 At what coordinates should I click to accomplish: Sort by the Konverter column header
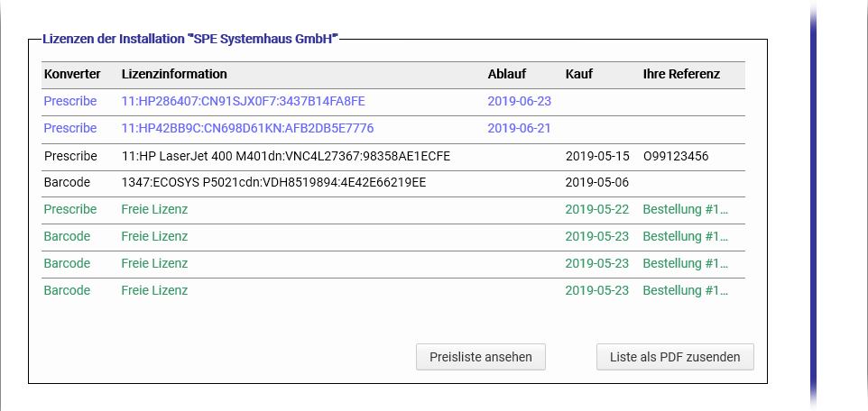(71, 74)
